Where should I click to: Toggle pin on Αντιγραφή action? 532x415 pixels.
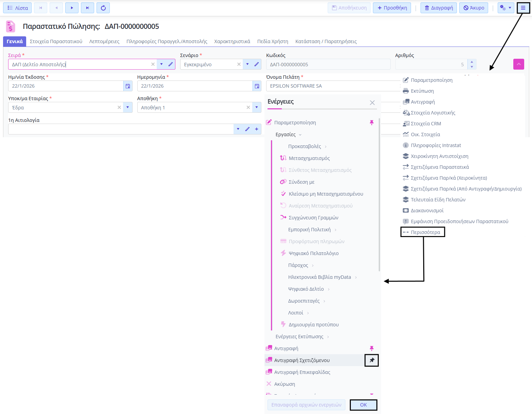click(372, 348)
